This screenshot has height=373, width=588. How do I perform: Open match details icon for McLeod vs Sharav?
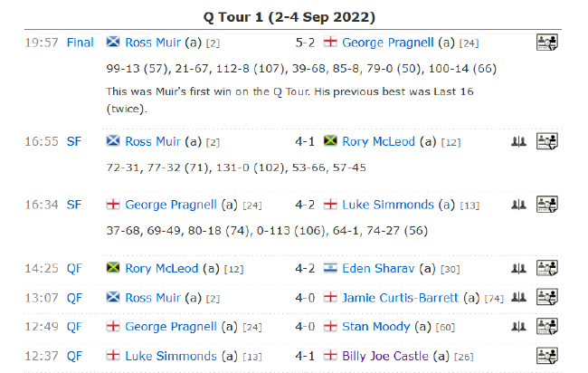pyautogui.click(x=546, y=268)
